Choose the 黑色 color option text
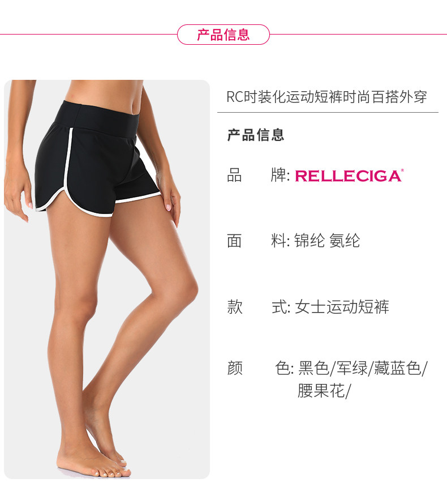The width and height of the screenshot is (447, 504). click(x=313, y=368)
